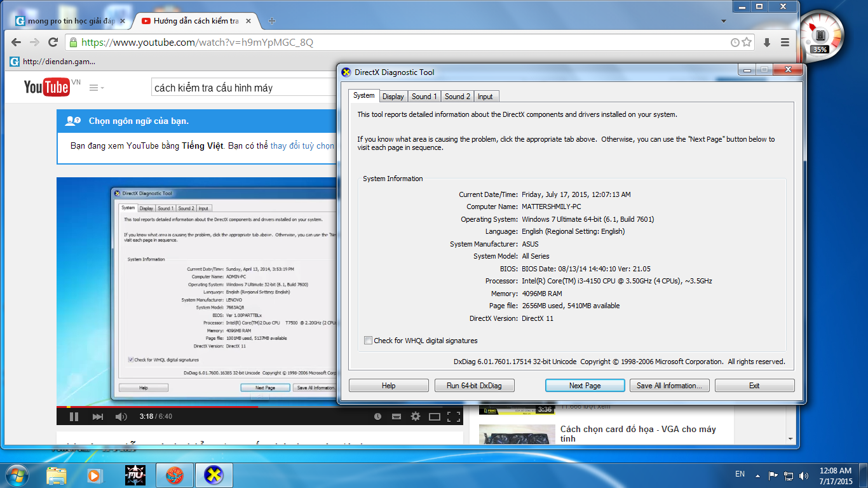Click EN language indicator in tray

pyautogui.click(x=740, y=474)
